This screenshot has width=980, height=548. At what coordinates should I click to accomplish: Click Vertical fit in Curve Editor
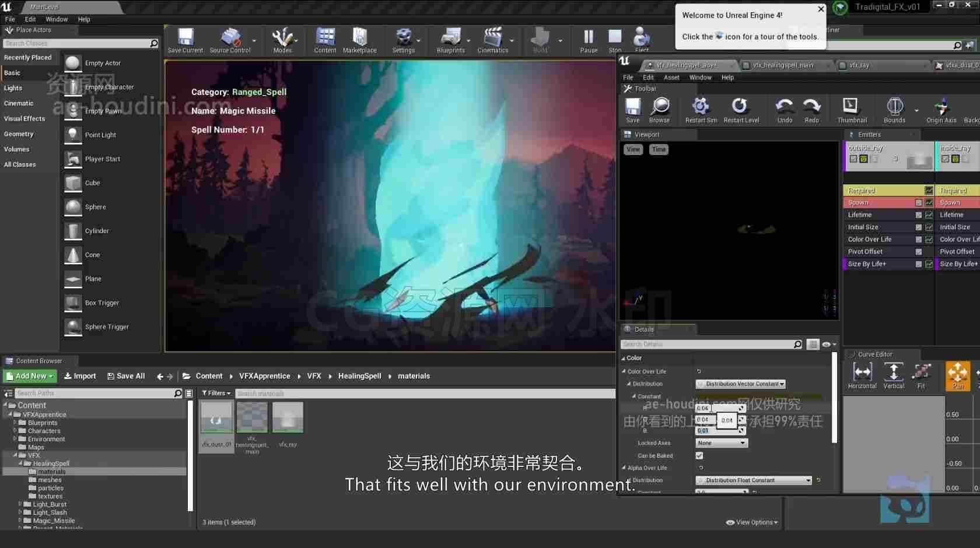(x=893, y=376)
